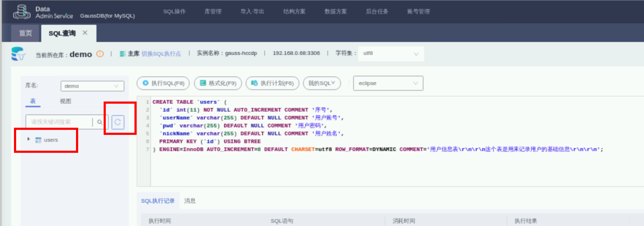
Task: Click the 切换SQL执行点 link
Action: click(x=161, y=54)
